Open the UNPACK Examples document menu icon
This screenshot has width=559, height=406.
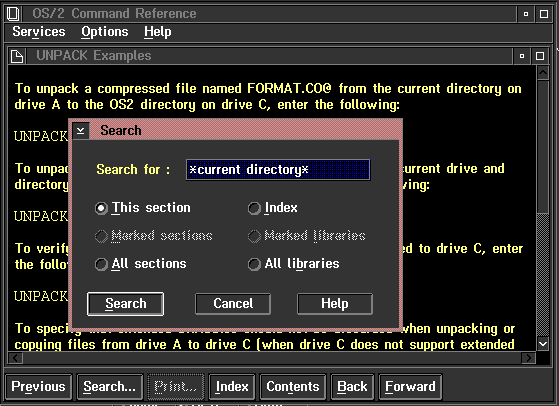[x=17, y=56]
